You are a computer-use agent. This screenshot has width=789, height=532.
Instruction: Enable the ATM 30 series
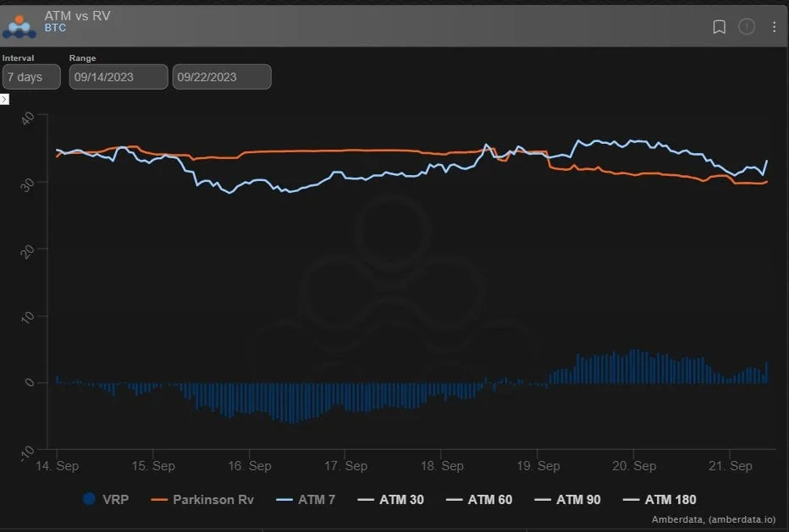(390, 499)
